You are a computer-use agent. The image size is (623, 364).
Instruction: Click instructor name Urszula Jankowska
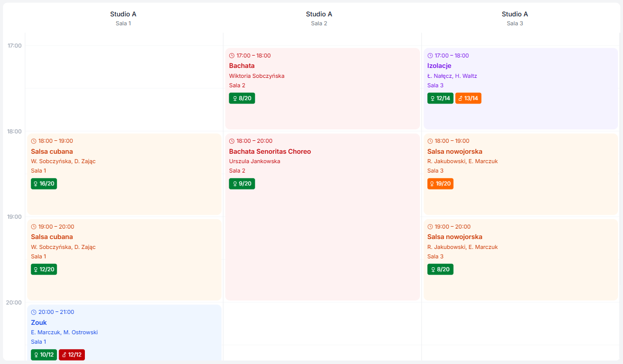255,162
